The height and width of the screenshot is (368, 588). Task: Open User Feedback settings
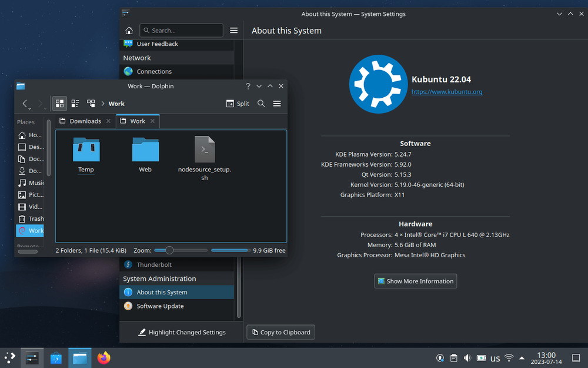point(176,44)
